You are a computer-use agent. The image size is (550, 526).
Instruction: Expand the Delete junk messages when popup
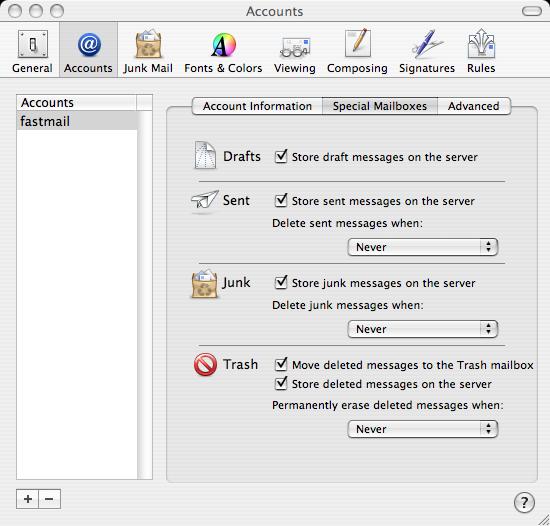pyautogui.click(x=423, y=329)
